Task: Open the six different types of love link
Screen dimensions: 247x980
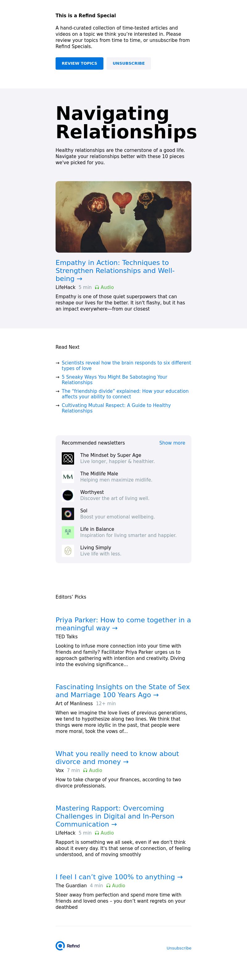Action: point(126,366)
